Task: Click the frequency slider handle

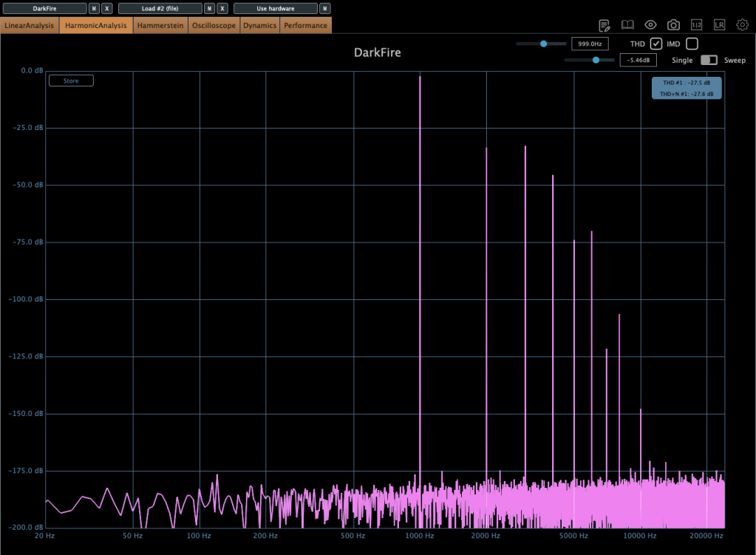Action: pyautogui.click(x=543, y=44)
